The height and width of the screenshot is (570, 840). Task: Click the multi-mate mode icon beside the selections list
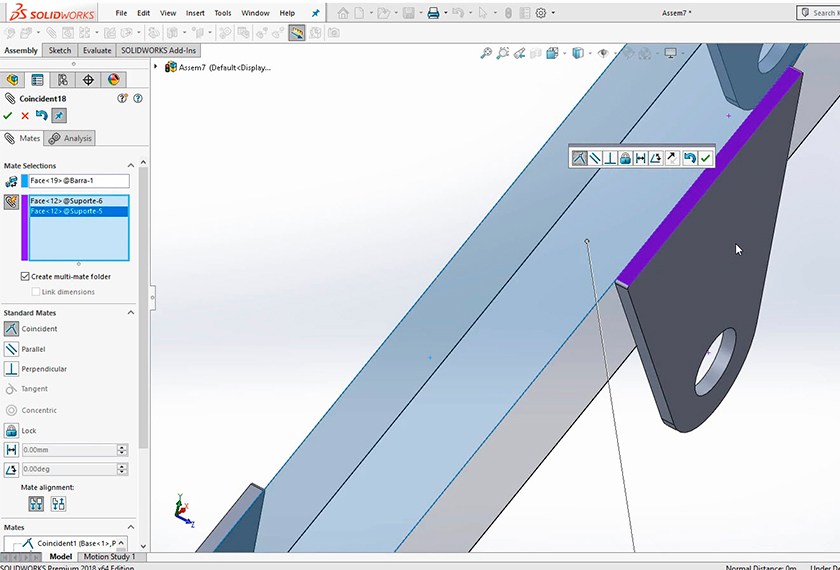12,202
